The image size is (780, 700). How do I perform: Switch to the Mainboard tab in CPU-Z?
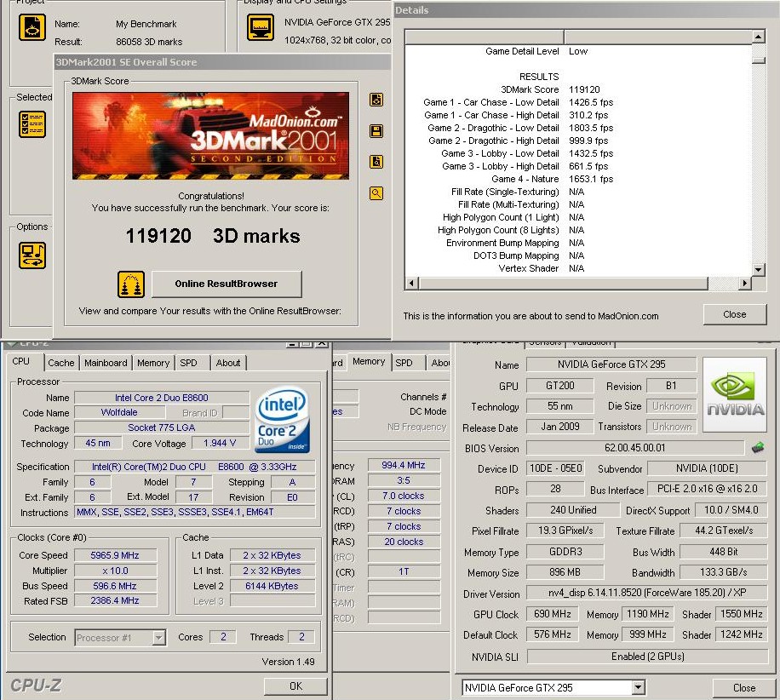(106, 363)
